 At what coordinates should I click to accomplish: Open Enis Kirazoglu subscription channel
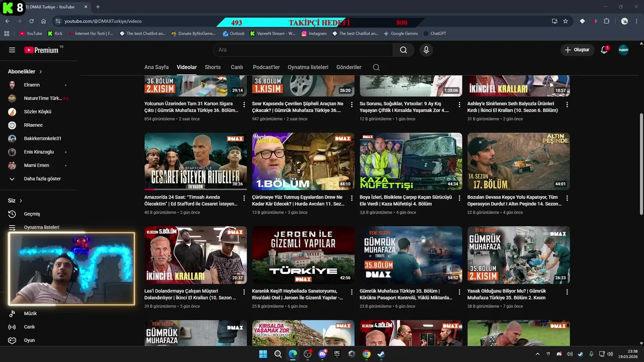[x=39, y=152]
